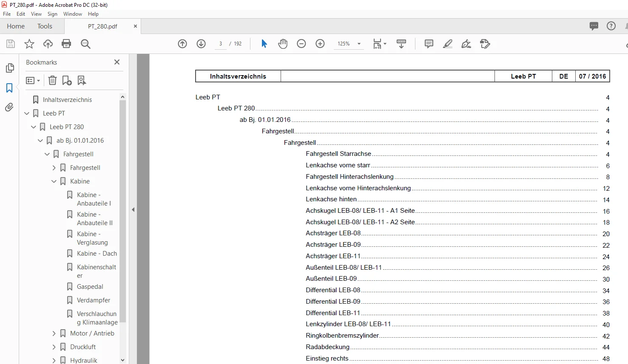Collapse navigation pane with arrow handle
The image size is (628, 364).
click(133, 209)
